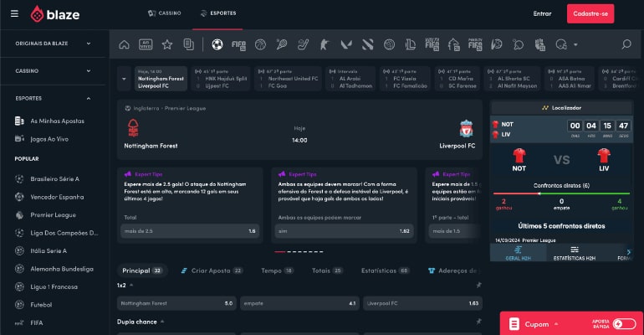The image size is (644, 335).
Task: Open bet history documents icon
Action: coord(188,44)
